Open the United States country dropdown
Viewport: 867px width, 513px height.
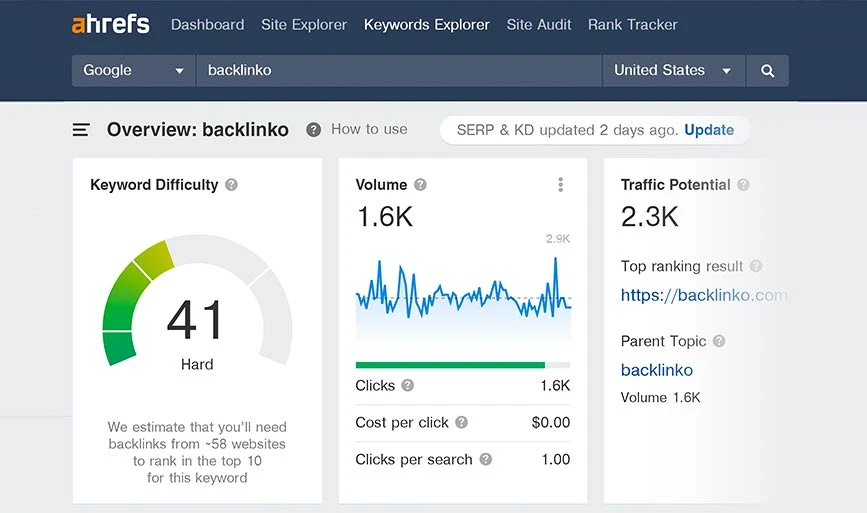tap(673, 70)
